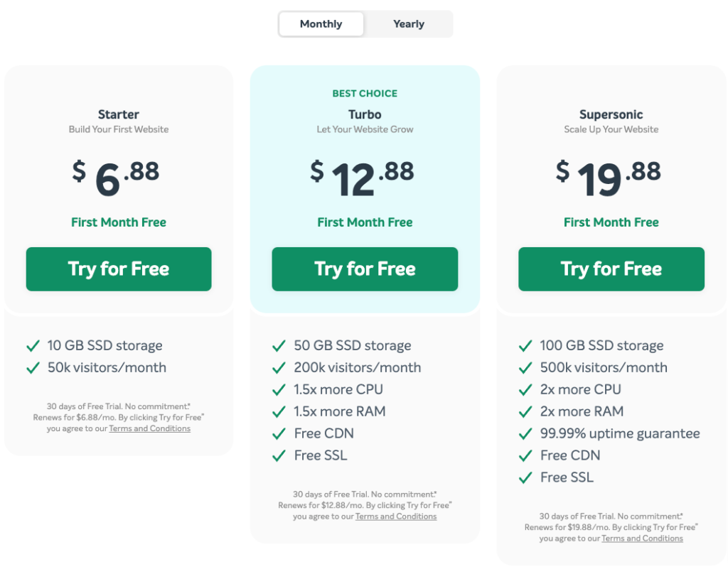Click checkmark icon beside 10 GB SSD storage
The image size is (728, 574).
(33, 346)
